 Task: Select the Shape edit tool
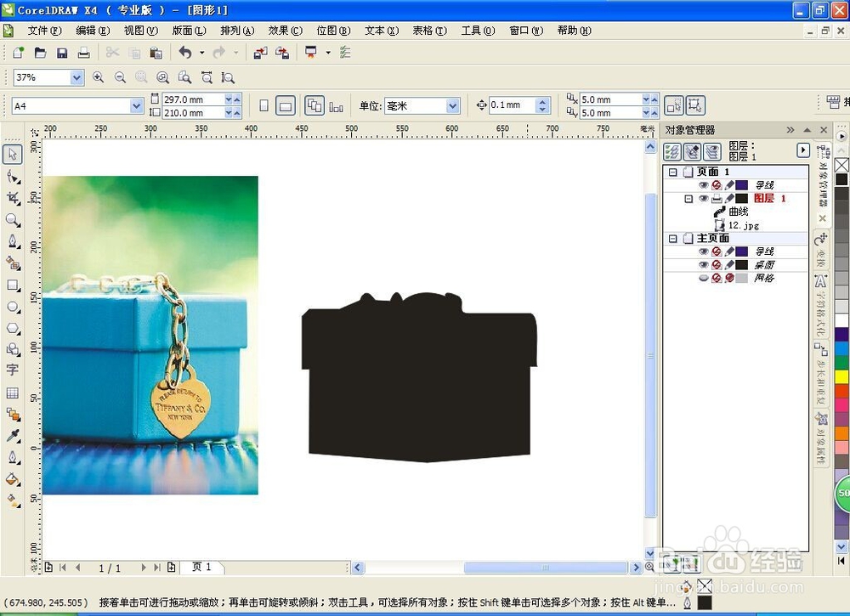(13, 177)
